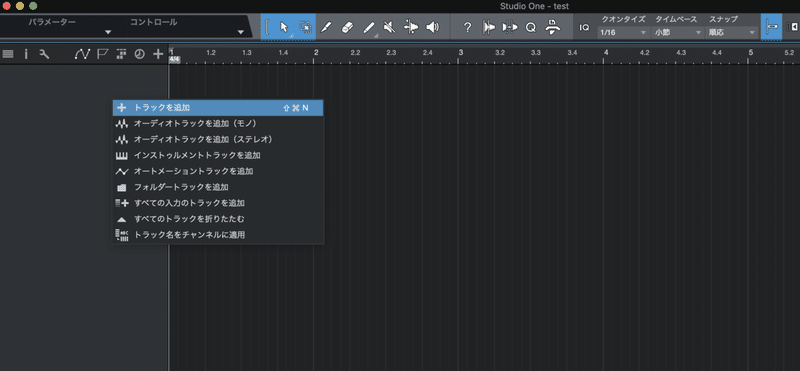Screen dimensions: 800x371
Task: Expand the コントロール dropdown arrow
Action: pyautogui.click(x=241, y=33)
